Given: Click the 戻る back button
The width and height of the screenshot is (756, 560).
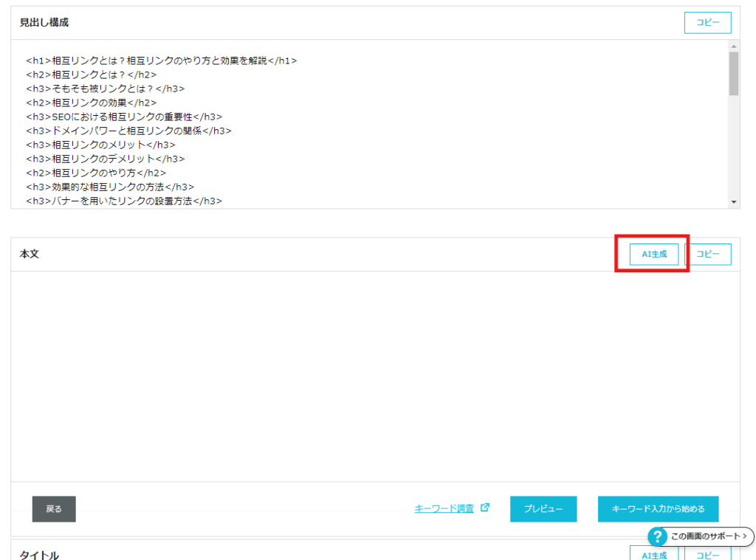Looking at the screenshot, I should tap(54, 508).
